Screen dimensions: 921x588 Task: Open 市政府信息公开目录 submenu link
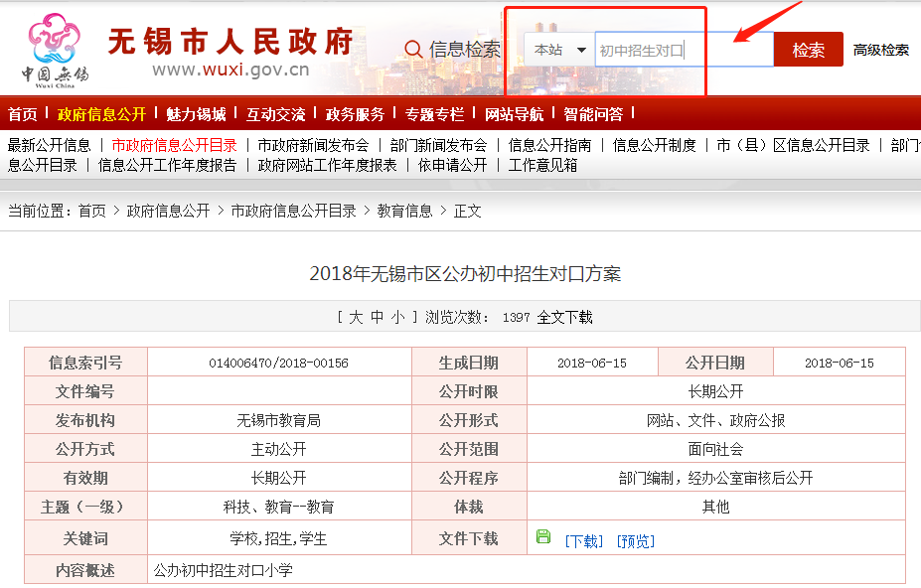(174, 145)
